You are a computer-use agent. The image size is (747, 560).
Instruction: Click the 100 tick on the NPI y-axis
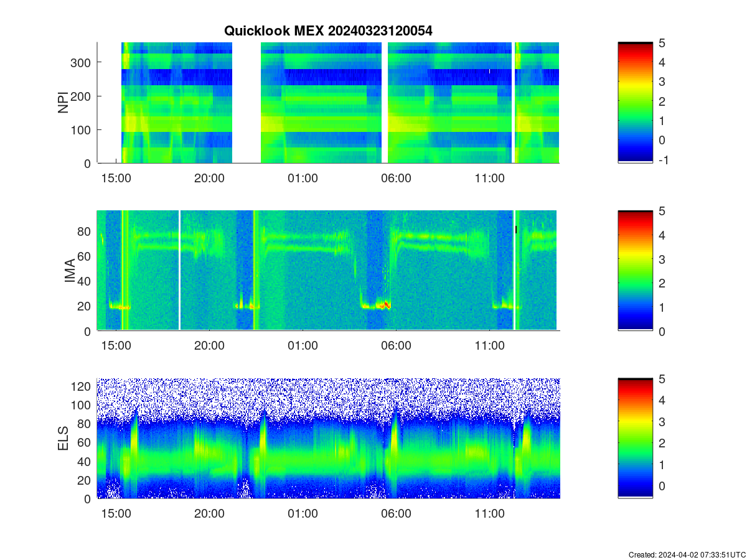(82, 129)
